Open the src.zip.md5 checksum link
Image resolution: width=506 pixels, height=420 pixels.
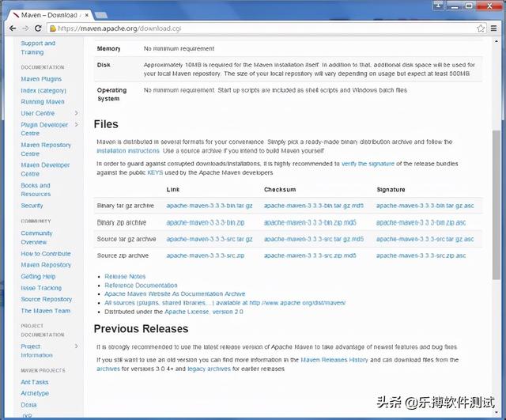(310, 255)
